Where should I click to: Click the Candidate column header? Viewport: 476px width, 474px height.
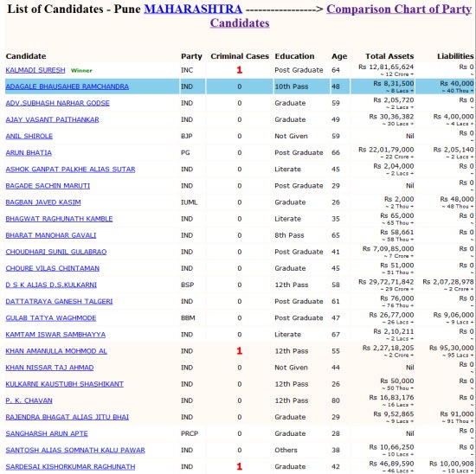[26, 56]
